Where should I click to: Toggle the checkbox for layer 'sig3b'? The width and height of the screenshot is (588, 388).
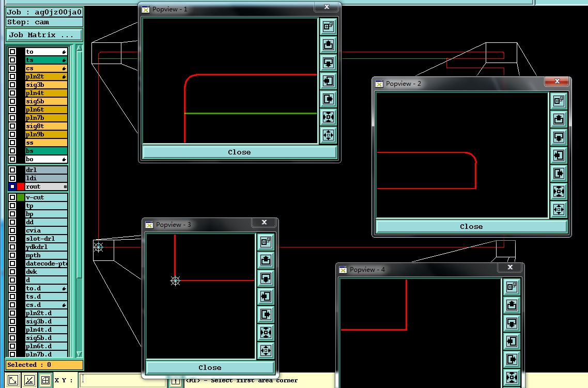(12, 85)
